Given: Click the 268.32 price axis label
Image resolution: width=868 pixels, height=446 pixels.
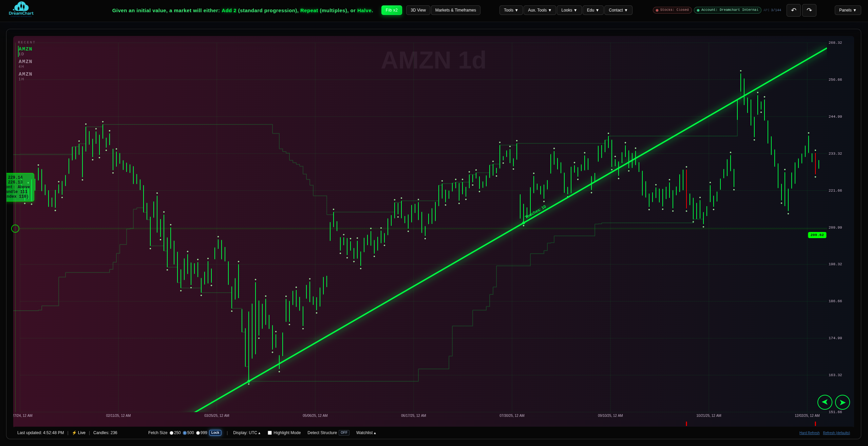Looking at the screenshot, I should pyautogui.click(x=835, y=43).
